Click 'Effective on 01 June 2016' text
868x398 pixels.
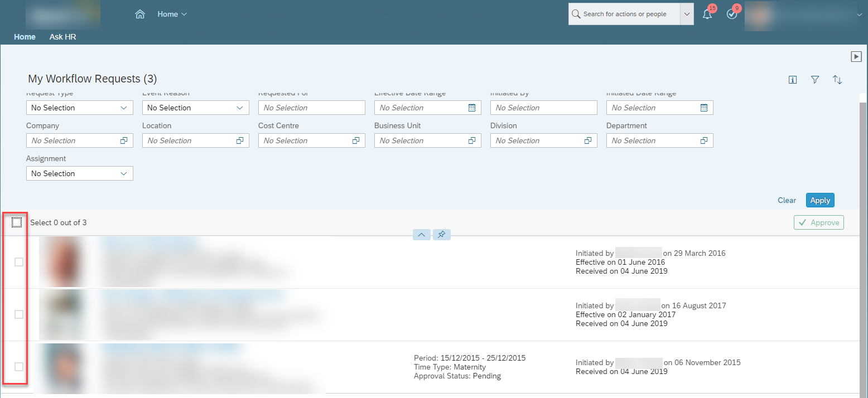pyautogui.click(x=620, y=262)
